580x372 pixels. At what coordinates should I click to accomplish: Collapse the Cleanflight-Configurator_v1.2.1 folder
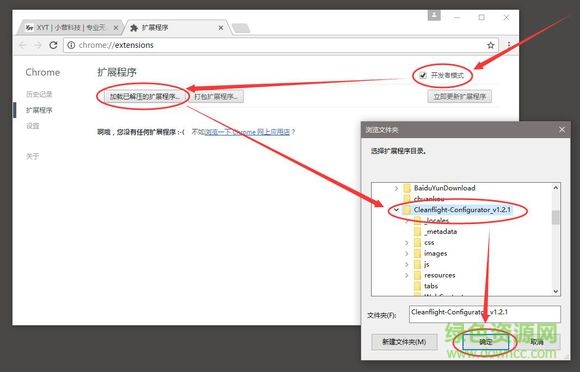pyautogui.click(x=396, y=210)
